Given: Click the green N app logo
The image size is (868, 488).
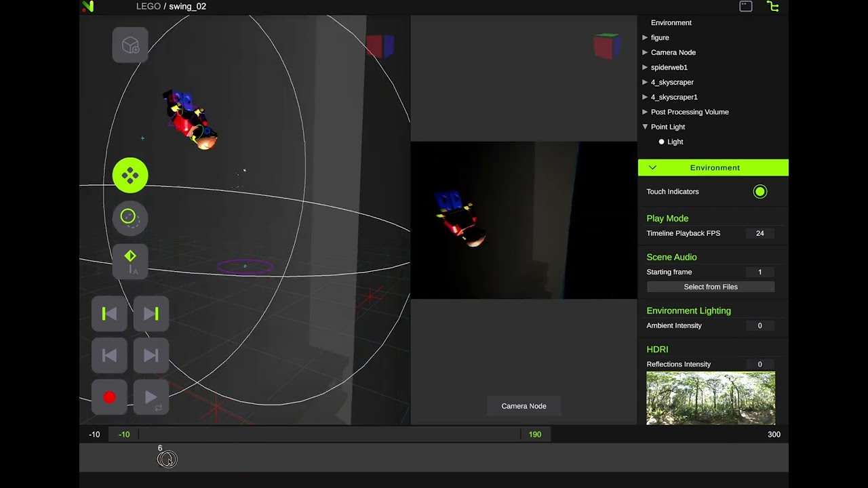Looking at the screenshot, I should click(87, 7).
